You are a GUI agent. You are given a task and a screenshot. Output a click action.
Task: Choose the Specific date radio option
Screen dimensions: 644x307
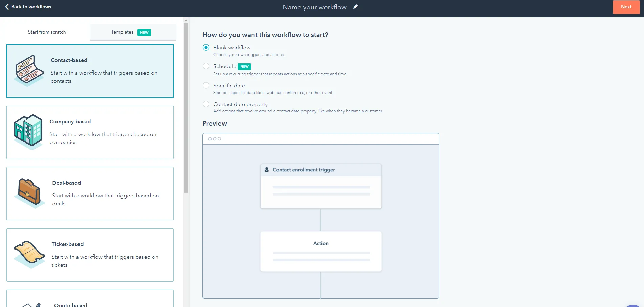tap(206, 85)
